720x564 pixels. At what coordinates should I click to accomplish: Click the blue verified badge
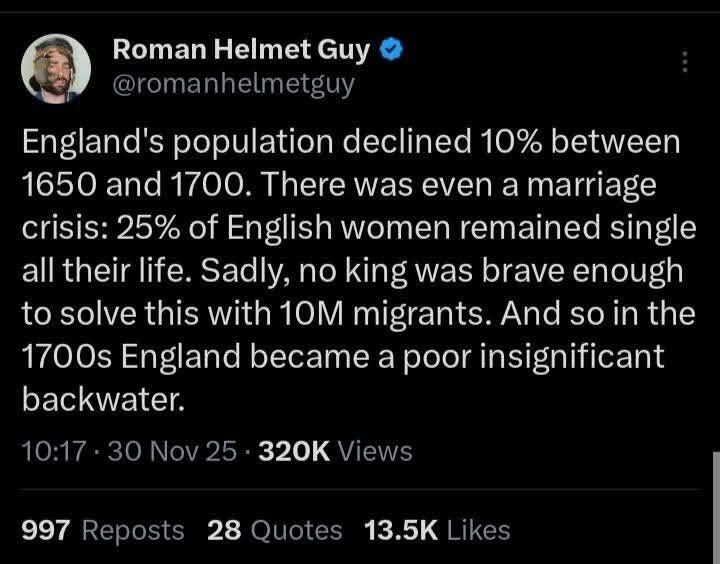pos(394,48)
